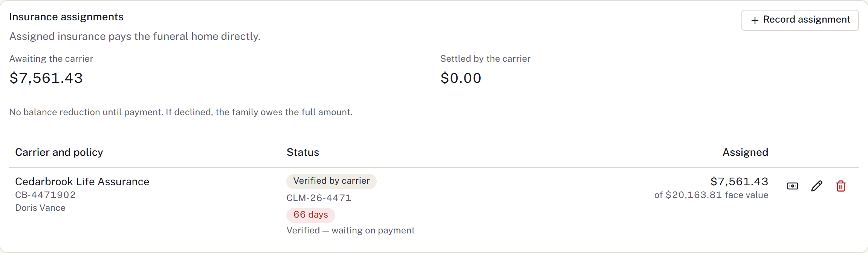Screen dimensions: 868x253
Task: Select the Verified by carrier status badge
Action: click(332, 181)
